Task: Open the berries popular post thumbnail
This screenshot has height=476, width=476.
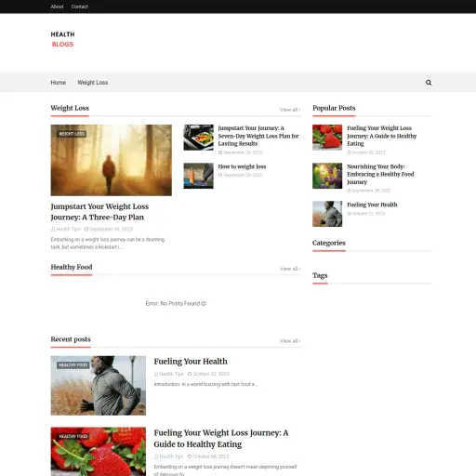Action: 327,176
